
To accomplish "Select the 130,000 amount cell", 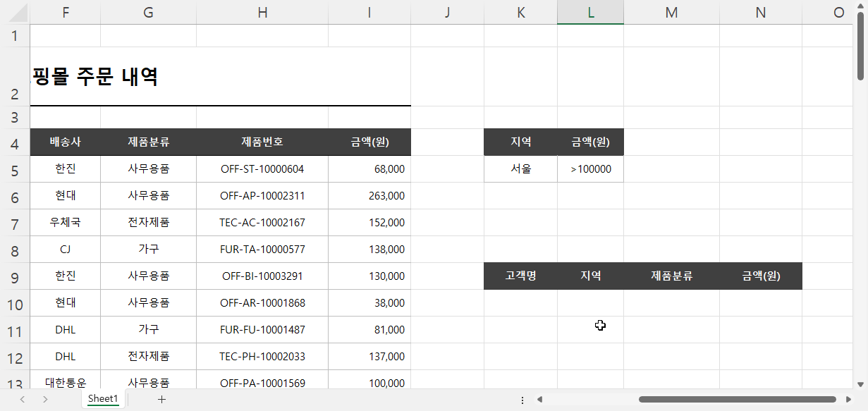I will [369, 276].
